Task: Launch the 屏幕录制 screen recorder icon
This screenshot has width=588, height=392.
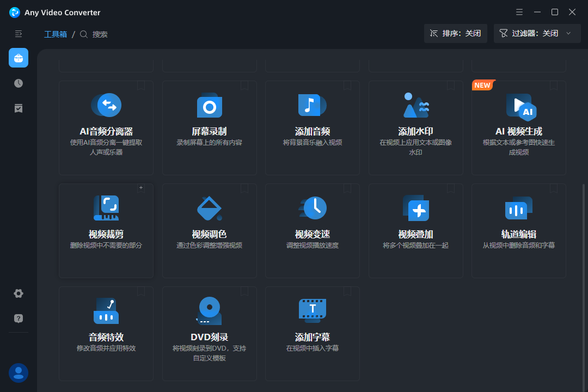Action: (x=209, y=106)
